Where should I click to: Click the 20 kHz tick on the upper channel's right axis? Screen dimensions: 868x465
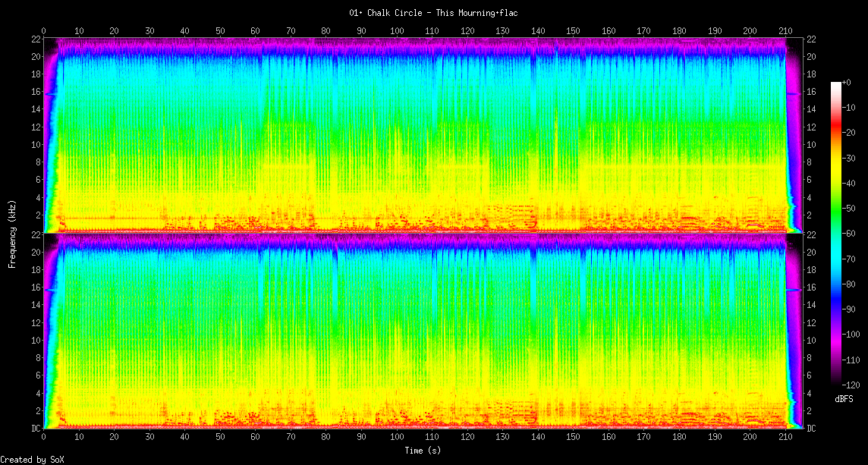point(810,56)
